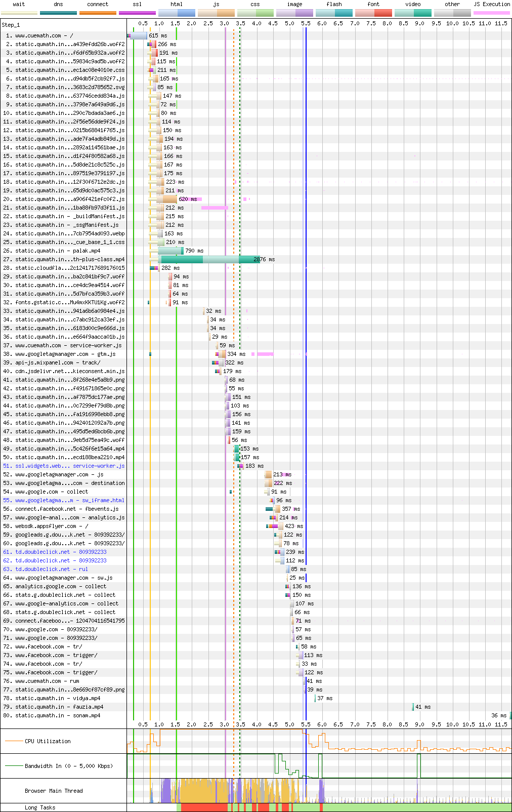This screenshot has height=812, width=512.
Task: Select request 56 facebook fbevents.js label
Action: (x=67, y=509)
